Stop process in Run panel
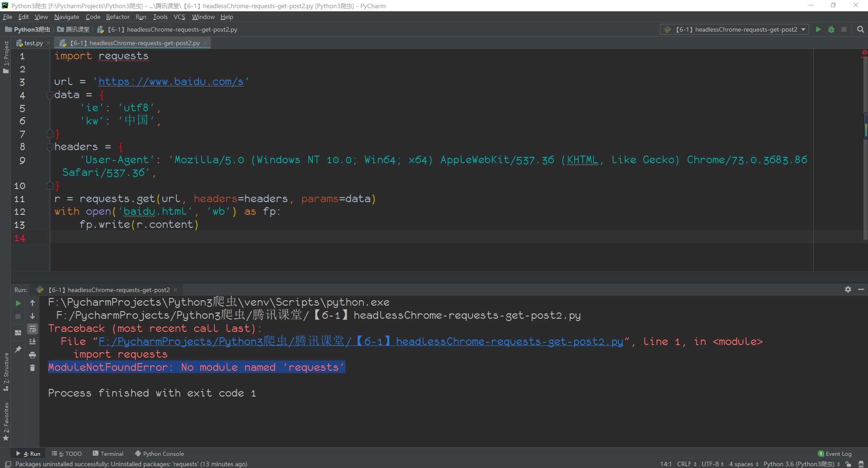The height and width of the screenshot is (468, 868). click(x=18, y=316)
